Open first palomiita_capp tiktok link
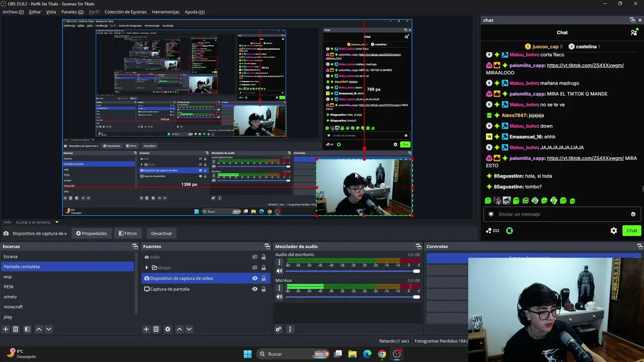644x362 pixels. coord(585,65)
